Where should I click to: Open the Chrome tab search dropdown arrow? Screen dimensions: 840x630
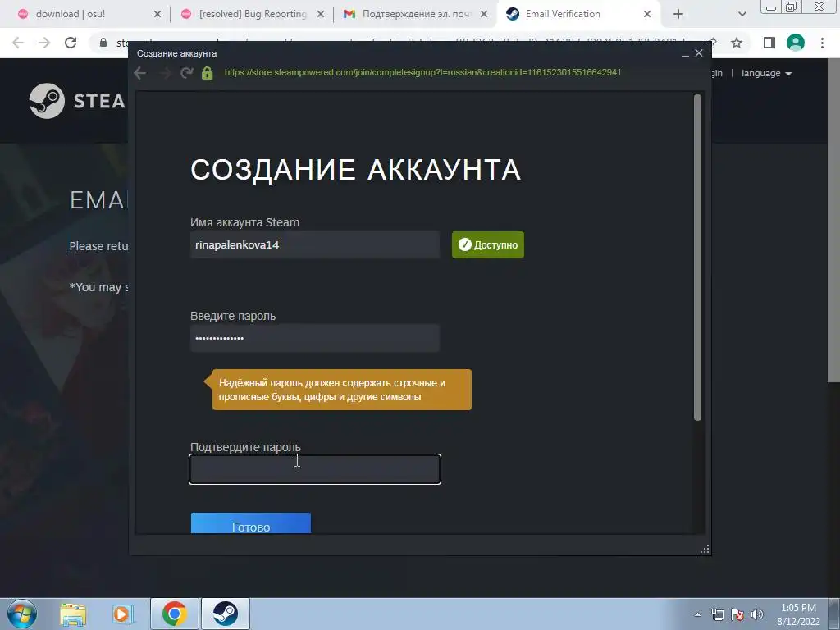pyautogui.click(x=742, y=14)
